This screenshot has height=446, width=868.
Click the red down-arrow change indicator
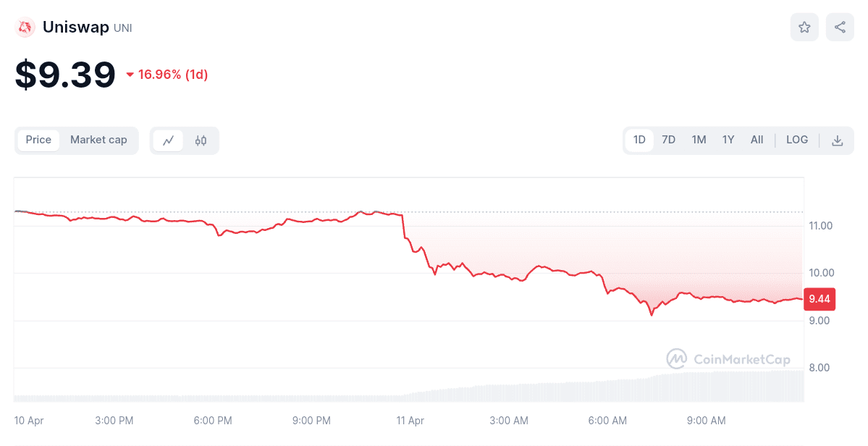point(130,75)
